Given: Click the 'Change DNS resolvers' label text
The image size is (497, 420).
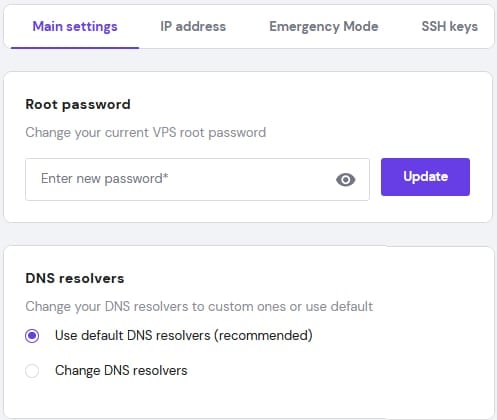Looking at the screenshot, I should click(121, 370).
